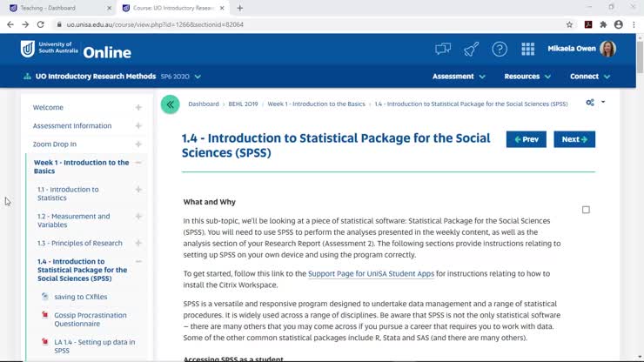The image size is (644, 362).
Task: Select Welcome in the sidebar
Action: pyautogui.click(x=48, y=107)
